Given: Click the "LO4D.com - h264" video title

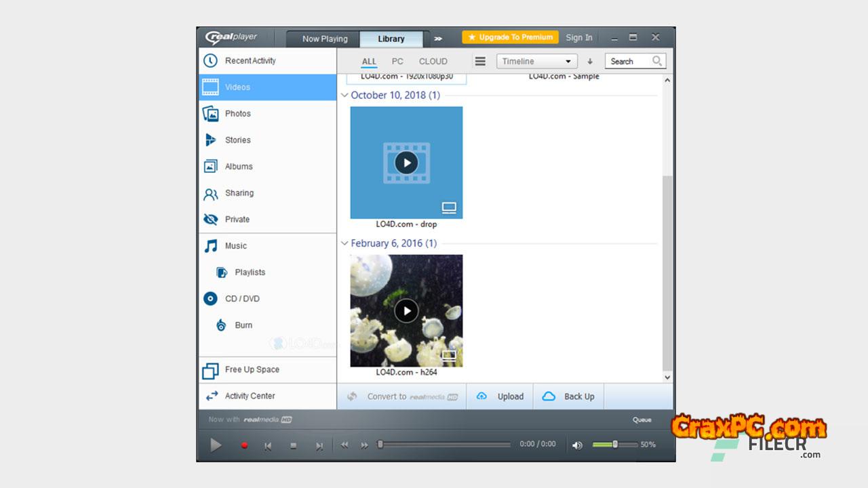Looking at the screenshot, I should [x=406, y=372].
